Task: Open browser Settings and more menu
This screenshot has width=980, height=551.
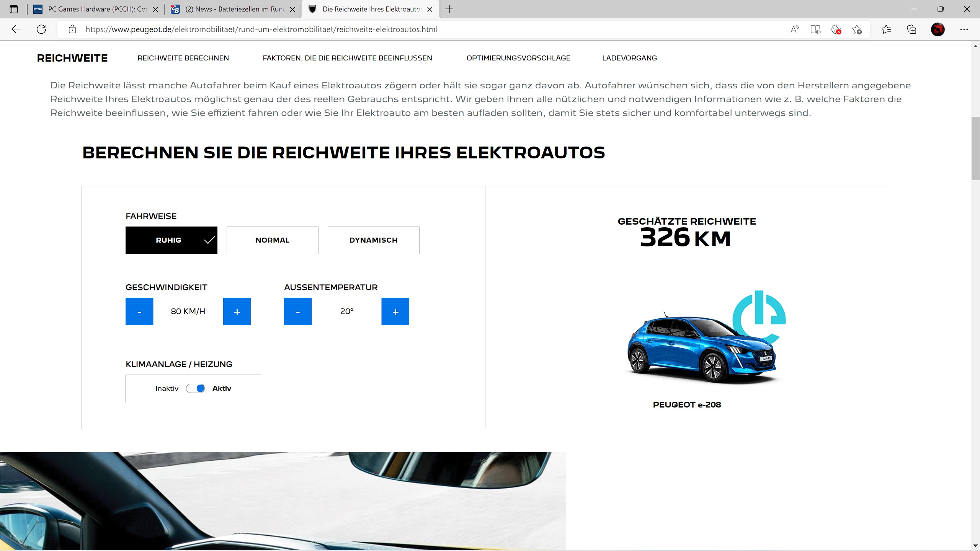Action: [x=964, y=29]
